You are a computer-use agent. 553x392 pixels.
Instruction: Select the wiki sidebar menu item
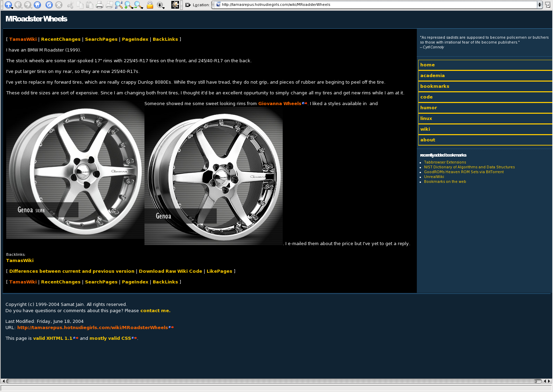(485, 129)
